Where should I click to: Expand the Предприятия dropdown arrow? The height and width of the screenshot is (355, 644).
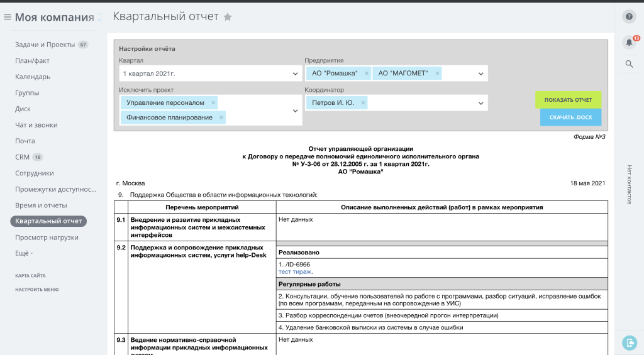click(x=480, y=74)
